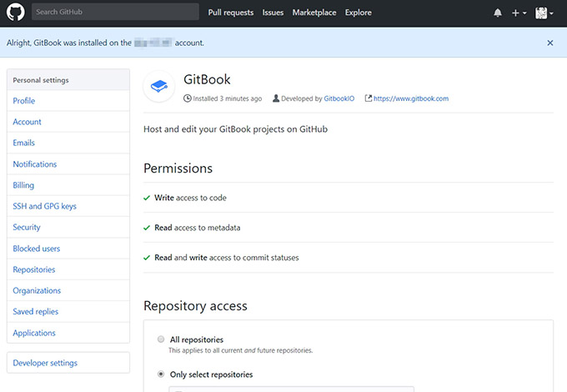This screenshot has height=392, width=567.
Task: Open Blocked users settings
Action: point(68,249)
